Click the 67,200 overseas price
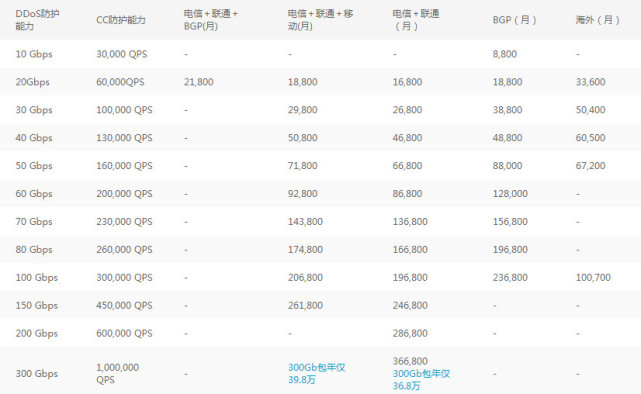This screenshot has width=641, height=394. point(591,166)
